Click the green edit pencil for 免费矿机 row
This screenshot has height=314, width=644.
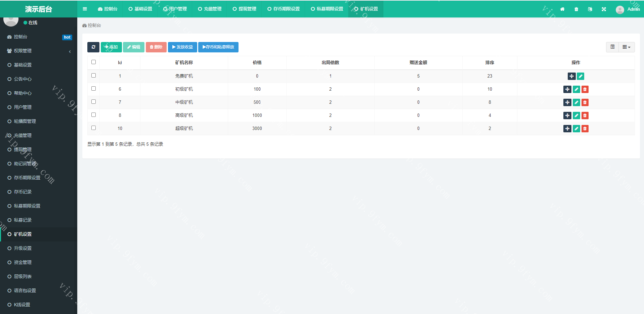point(580,76)
